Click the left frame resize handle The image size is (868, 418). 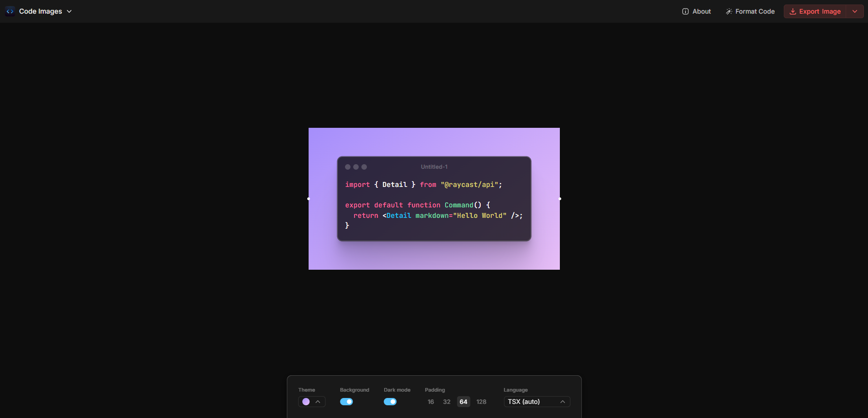click(309, 199)
